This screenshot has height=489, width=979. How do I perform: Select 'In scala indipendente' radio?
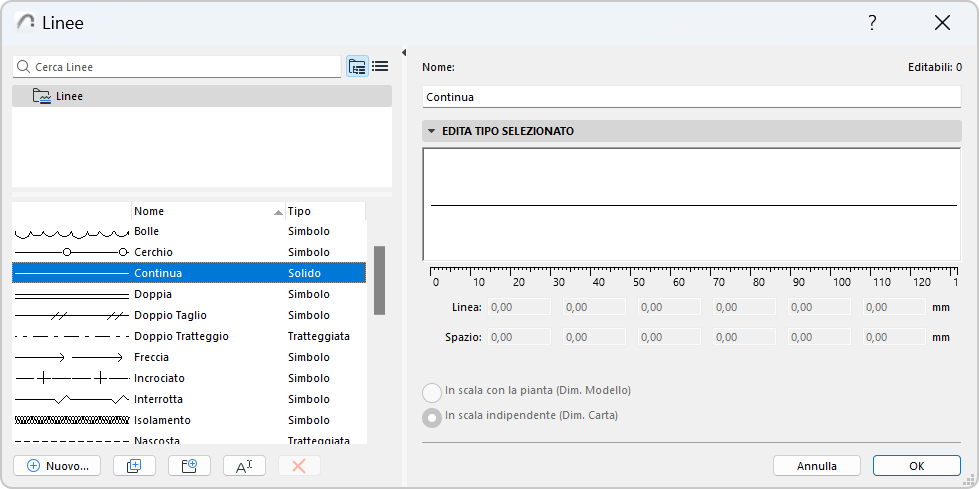[432, 417]
